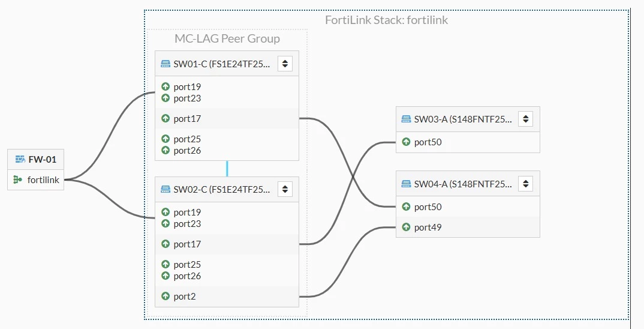The image size is (644, 329).
Task: Click SW03-A port50 up-status icon
Action: [406, 142]
